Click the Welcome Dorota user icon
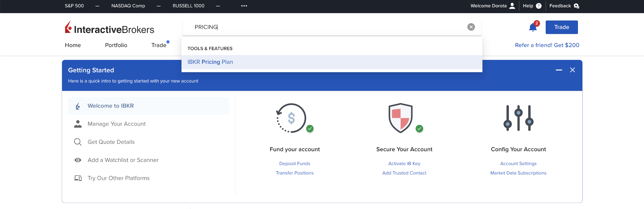This screenshot has height=209, width=644. point(512,6)
